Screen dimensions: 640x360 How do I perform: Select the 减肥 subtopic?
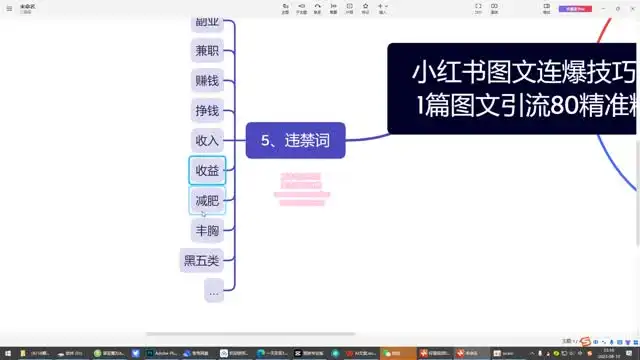point(207,200)
